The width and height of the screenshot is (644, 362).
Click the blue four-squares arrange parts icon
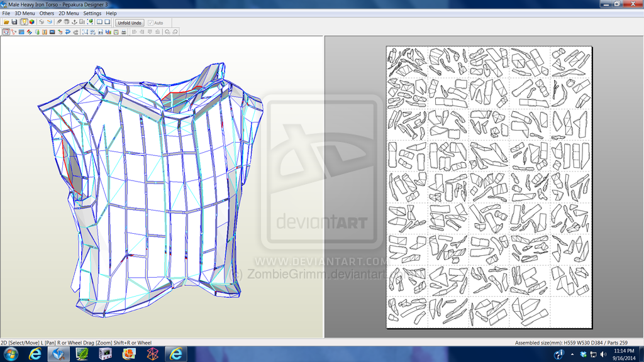click(92, 31)
